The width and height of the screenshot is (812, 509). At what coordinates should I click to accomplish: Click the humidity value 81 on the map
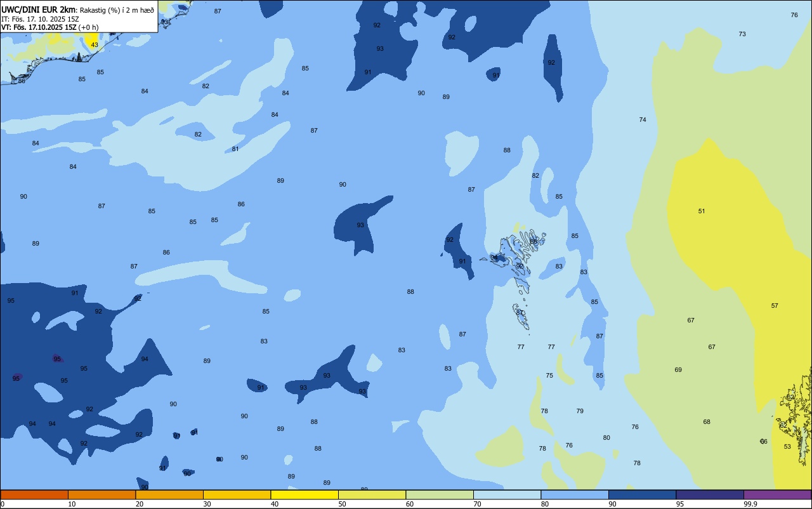click(235, 149)
